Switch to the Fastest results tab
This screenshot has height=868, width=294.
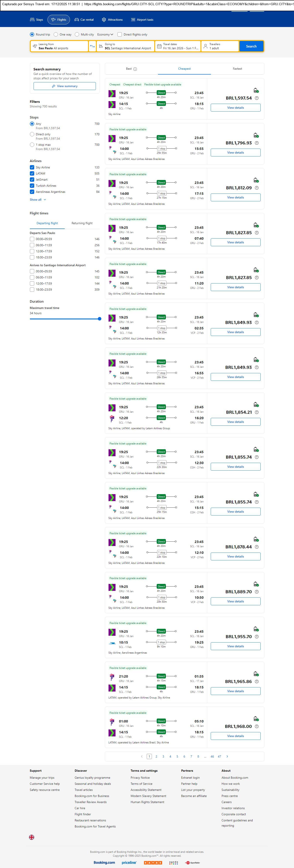(237, 69)
